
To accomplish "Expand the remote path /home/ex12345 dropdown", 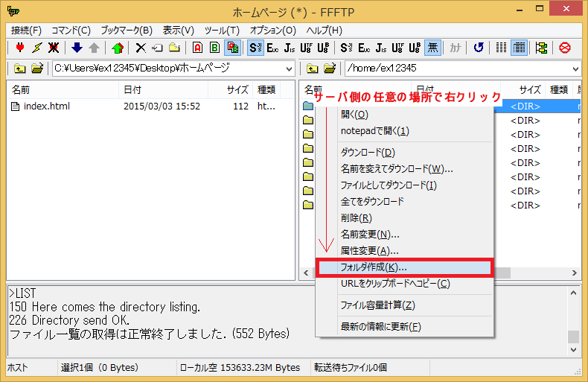I will coord(575,69).
